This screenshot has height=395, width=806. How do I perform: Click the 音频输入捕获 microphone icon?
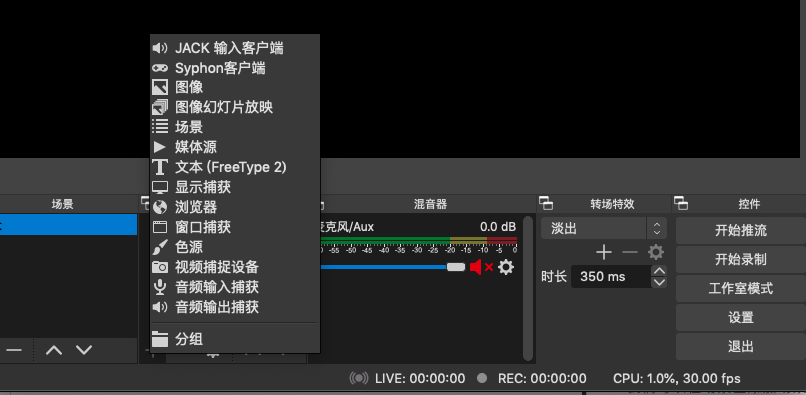coord(160,287)
